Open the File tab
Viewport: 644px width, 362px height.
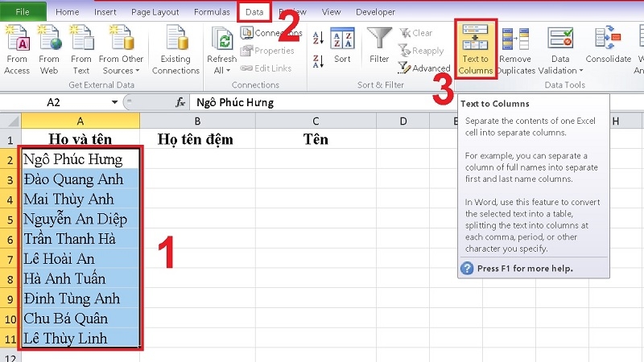point(23,11)
